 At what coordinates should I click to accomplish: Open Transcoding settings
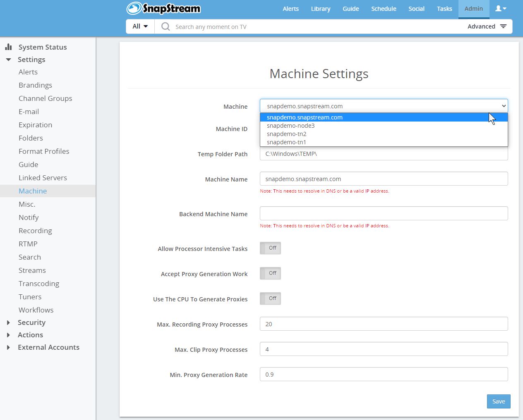tap(39, 284)
